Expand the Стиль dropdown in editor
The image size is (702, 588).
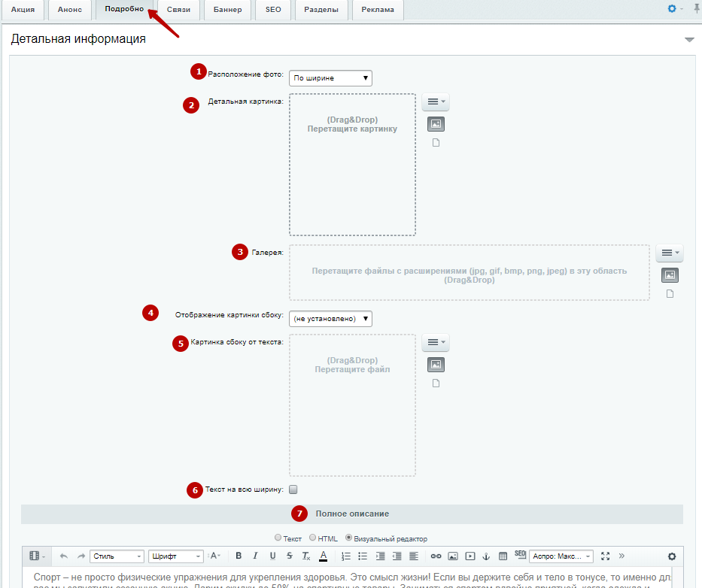[x=117, y=556]
